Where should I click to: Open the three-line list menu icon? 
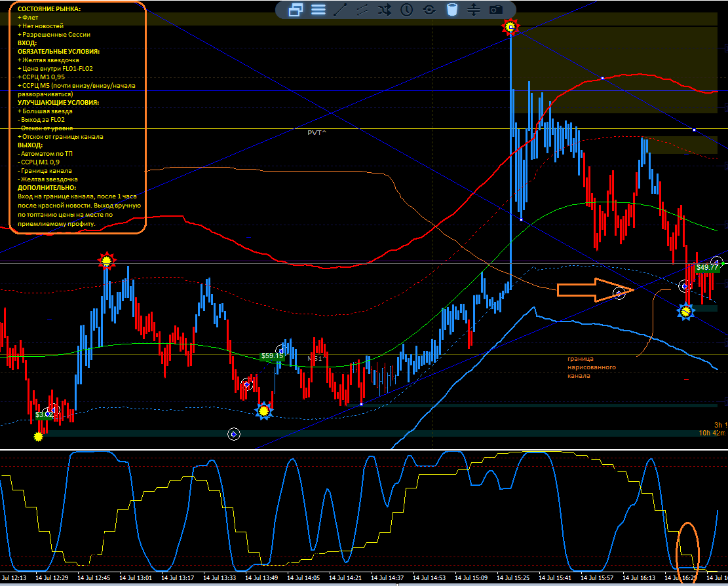click(x=318, y=10)
